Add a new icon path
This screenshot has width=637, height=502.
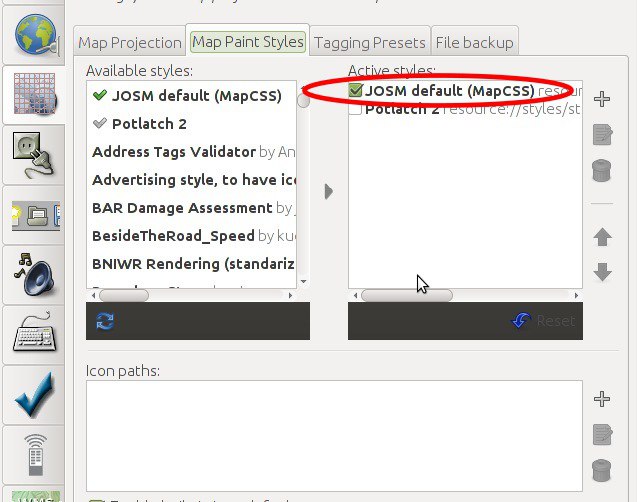[602, 399]
